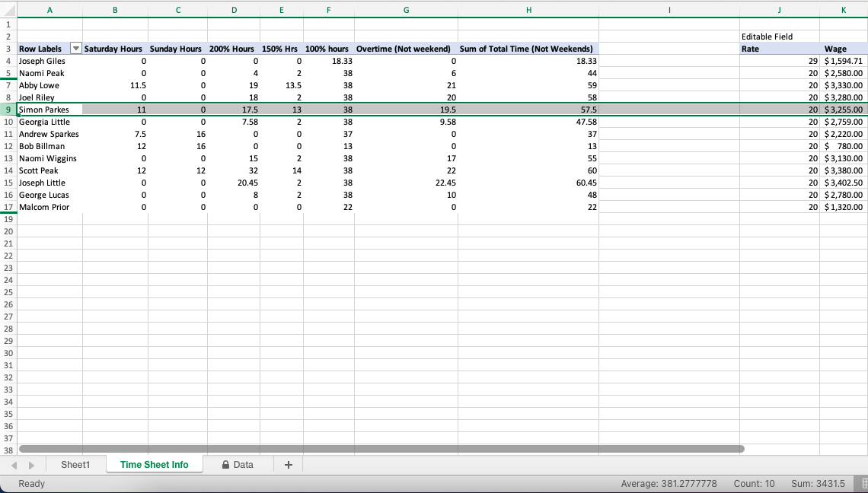868x493 pixels.
Task: Click the Naomi Peak cell
Action: coord(49,73)
